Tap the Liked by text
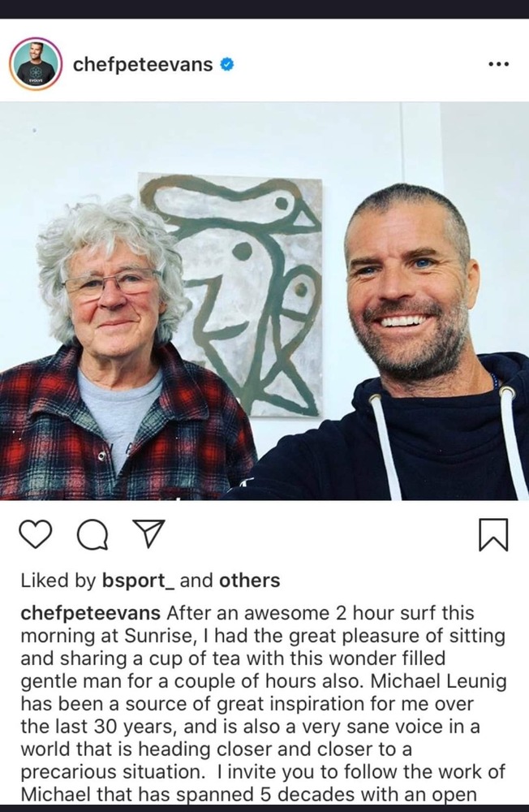The image size is (529, 812). [58, 581]
